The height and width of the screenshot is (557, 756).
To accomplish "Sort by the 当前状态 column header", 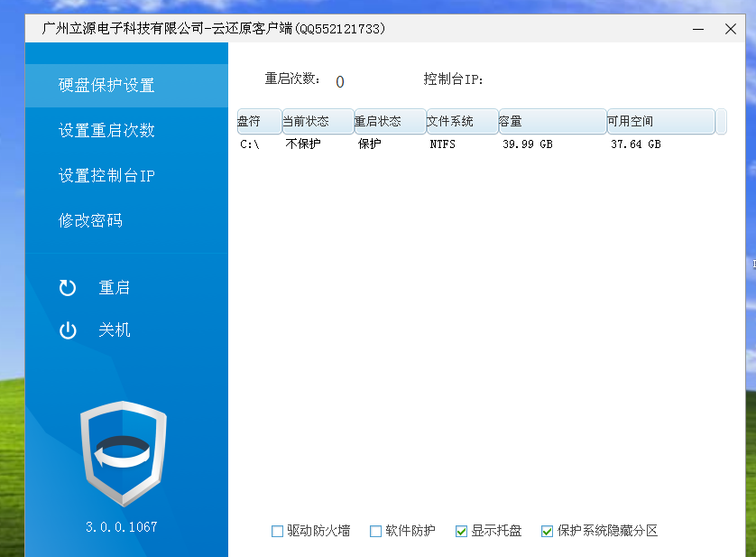I will [318, 121].
